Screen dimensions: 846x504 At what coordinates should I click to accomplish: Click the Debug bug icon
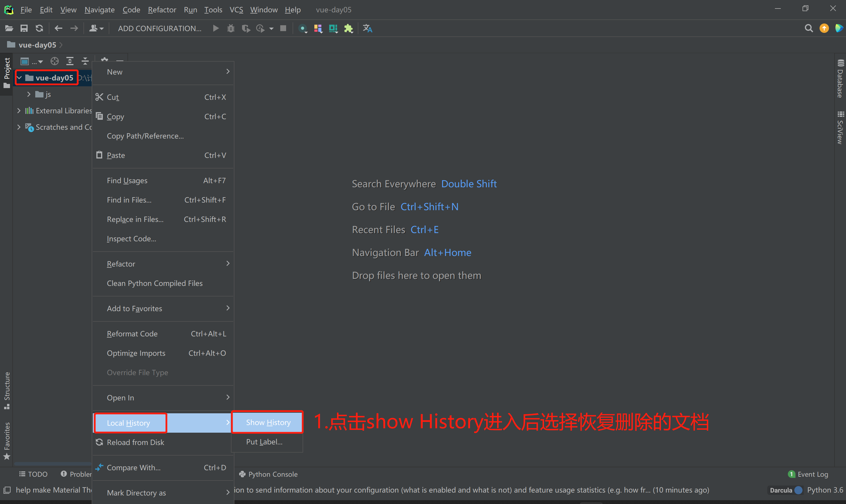(x=231, y=28)
